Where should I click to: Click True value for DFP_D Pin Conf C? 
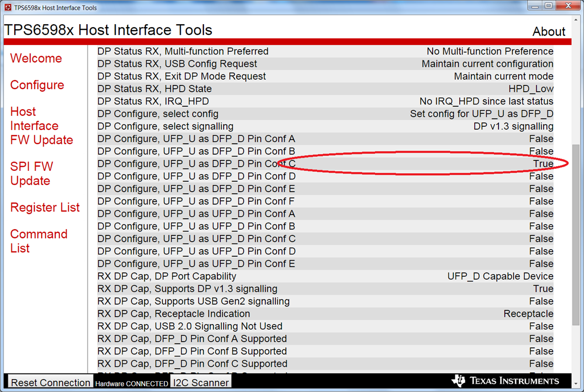[x=543, y=164]
